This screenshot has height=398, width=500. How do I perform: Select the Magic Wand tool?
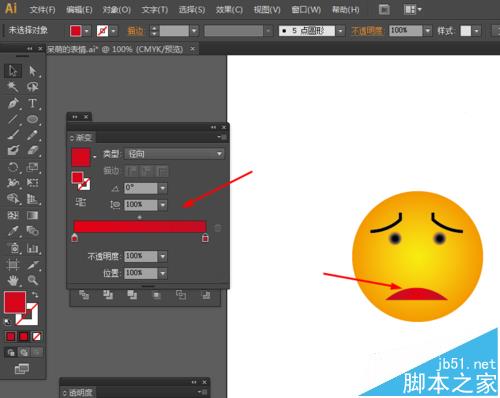pos(13,87)
